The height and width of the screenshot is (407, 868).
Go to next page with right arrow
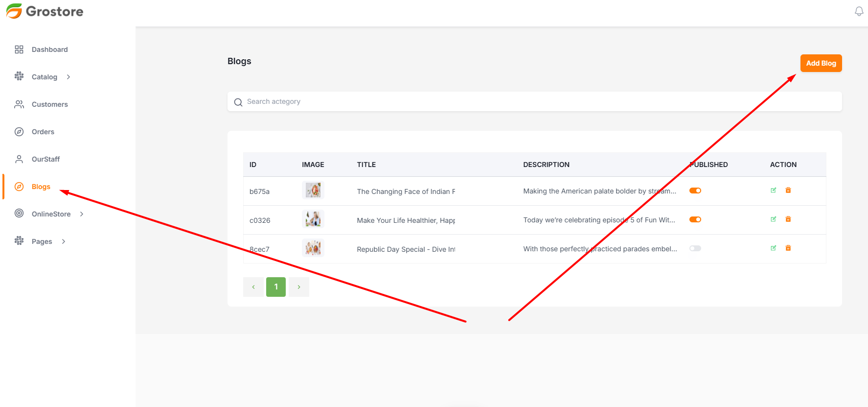point(299,287)
